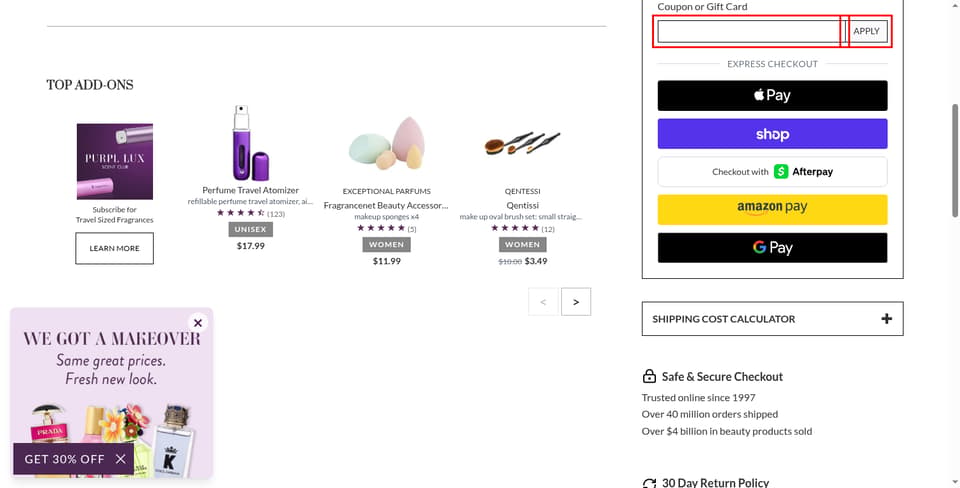
Task: Click the Safe & Secure Checkout lock icon
Action: [649, 376]
